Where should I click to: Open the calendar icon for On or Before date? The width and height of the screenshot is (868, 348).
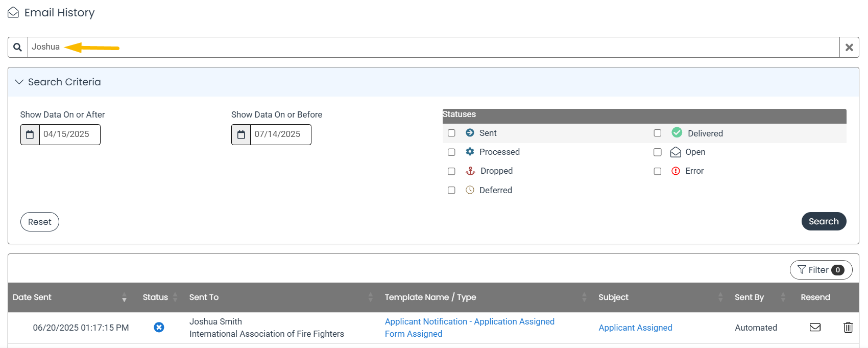241,134
